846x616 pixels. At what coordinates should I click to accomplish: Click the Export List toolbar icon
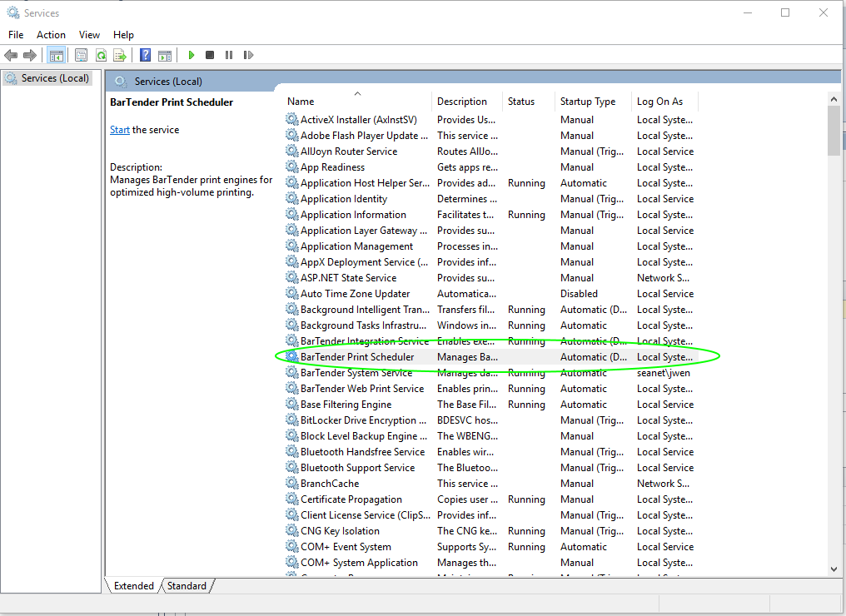(x=120, y=55)
